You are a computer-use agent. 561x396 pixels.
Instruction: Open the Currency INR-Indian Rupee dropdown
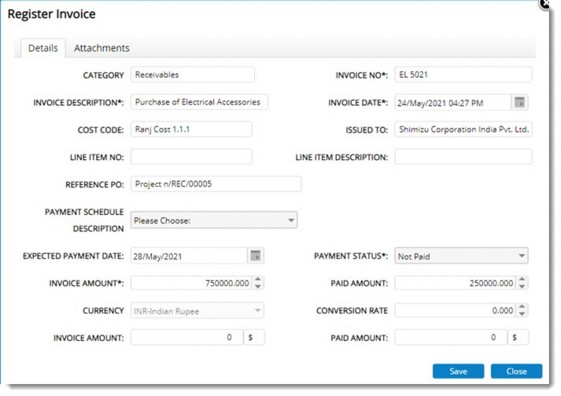click(x=197, y=311)
